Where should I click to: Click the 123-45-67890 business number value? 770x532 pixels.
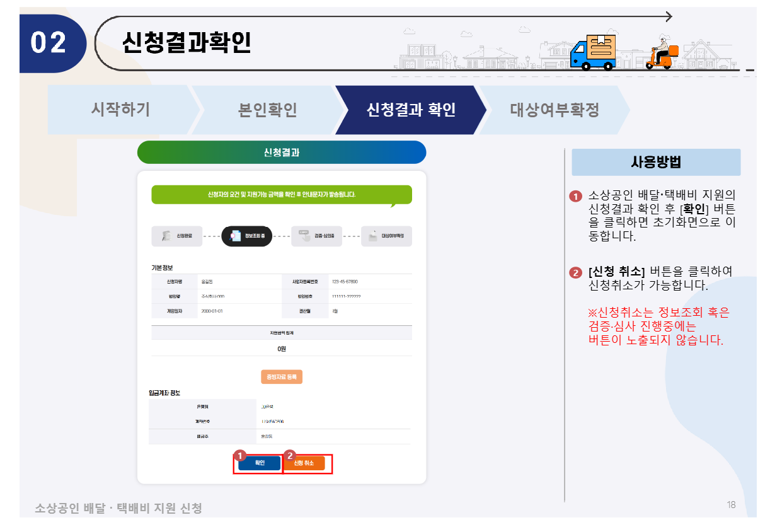click(345, 282)
